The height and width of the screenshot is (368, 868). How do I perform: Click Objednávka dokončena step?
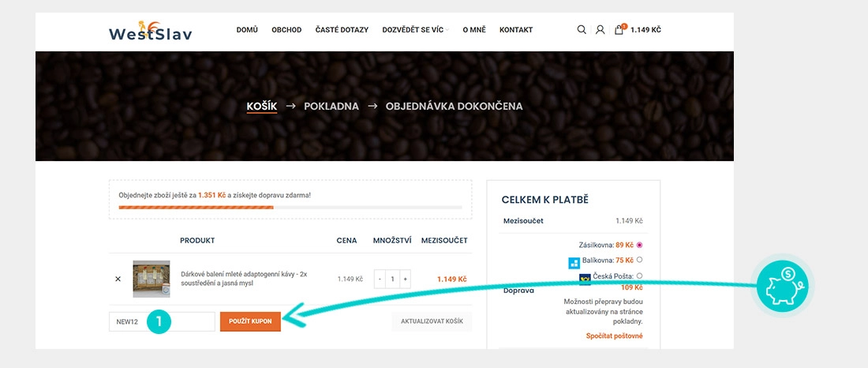pyautogui.click(x=454, y=106)
